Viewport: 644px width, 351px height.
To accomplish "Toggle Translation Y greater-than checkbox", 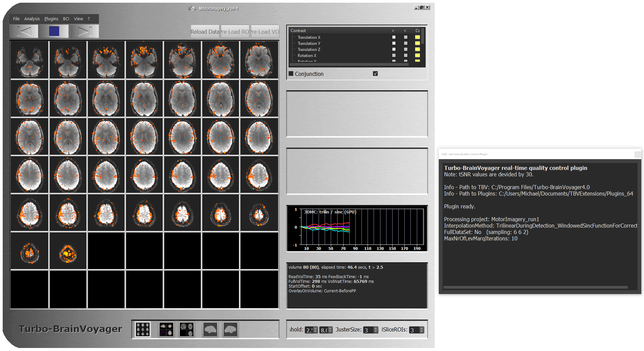I will click(394, 43).
